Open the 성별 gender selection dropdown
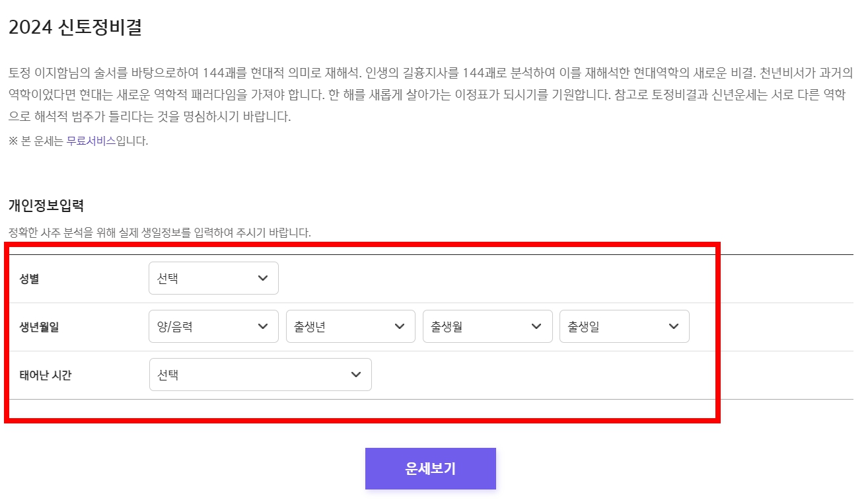Screen dimensions: 868x504 (x=211, y=278)
